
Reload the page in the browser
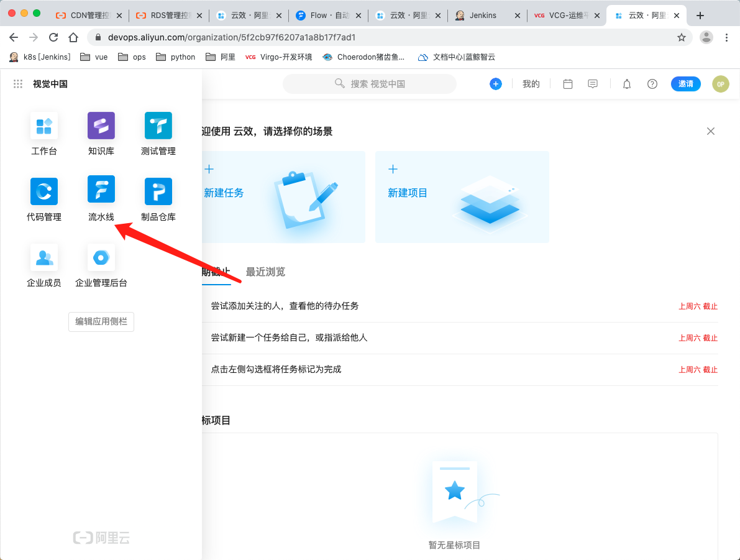click(53, 37)
